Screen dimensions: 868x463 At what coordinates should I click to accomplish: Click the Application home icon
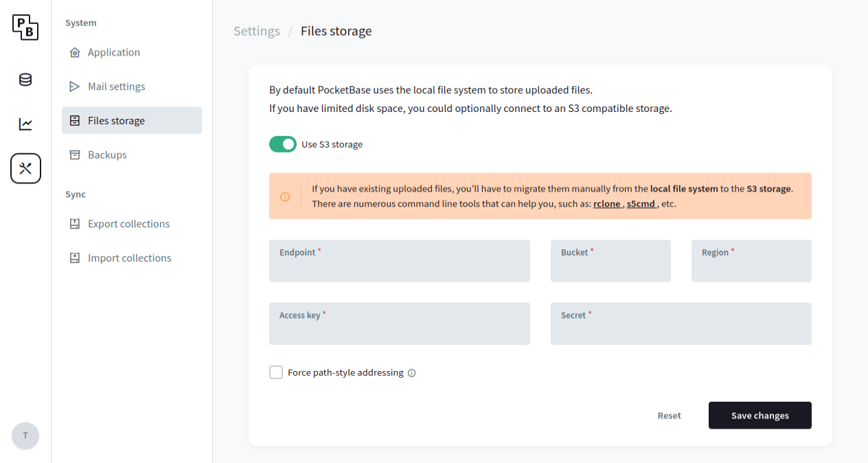(74, 52)
